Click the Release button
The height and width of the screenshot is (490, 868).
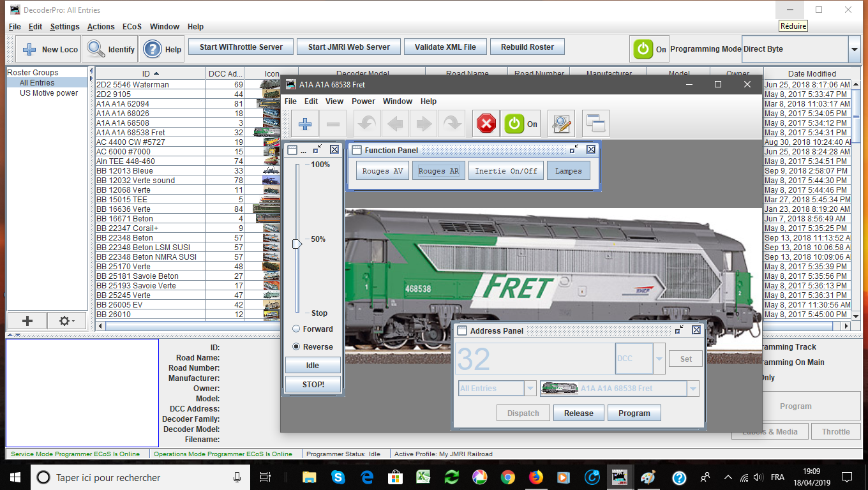(579, 413)
